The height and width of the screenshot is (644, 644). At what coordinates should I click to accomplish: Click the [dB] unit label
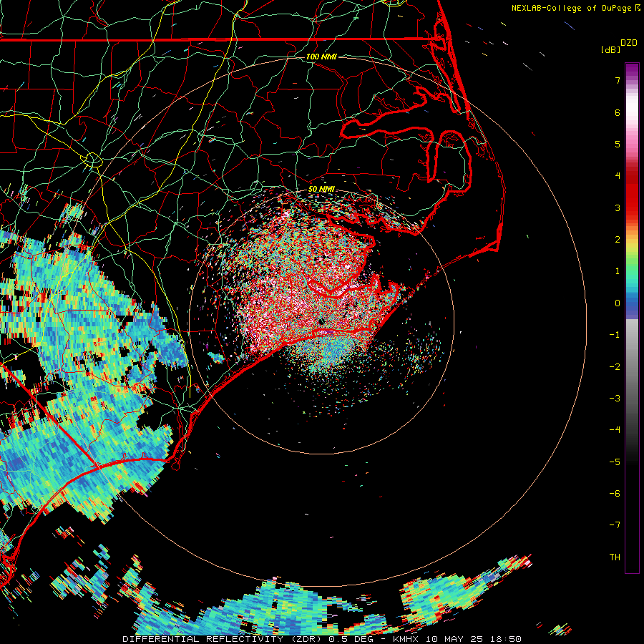coord(610,49)
